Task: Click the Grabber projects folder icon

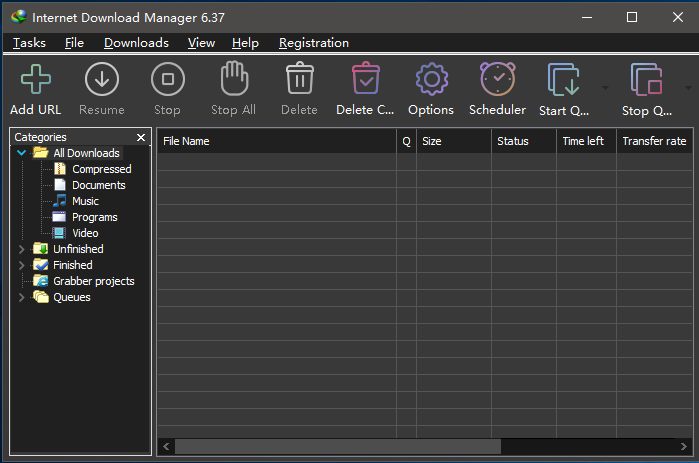Action: pyautogui.click(x=41, y=281)
